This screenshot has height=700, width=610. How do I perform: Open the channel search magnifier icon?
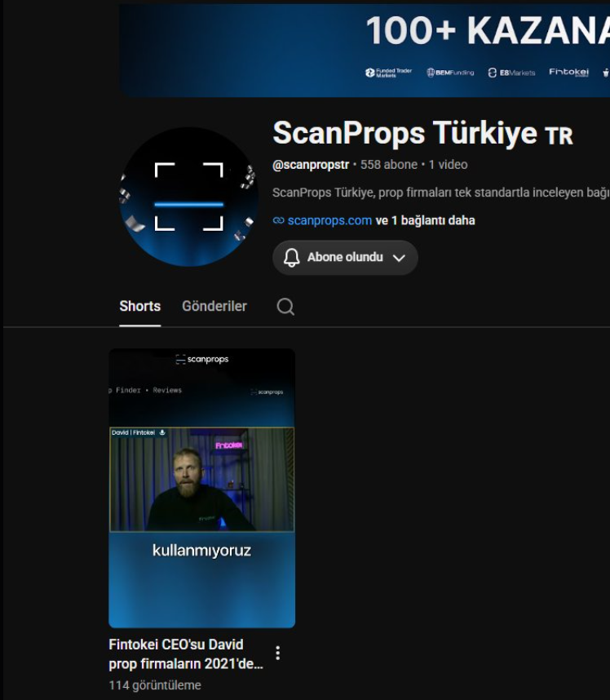click(285, 307)
